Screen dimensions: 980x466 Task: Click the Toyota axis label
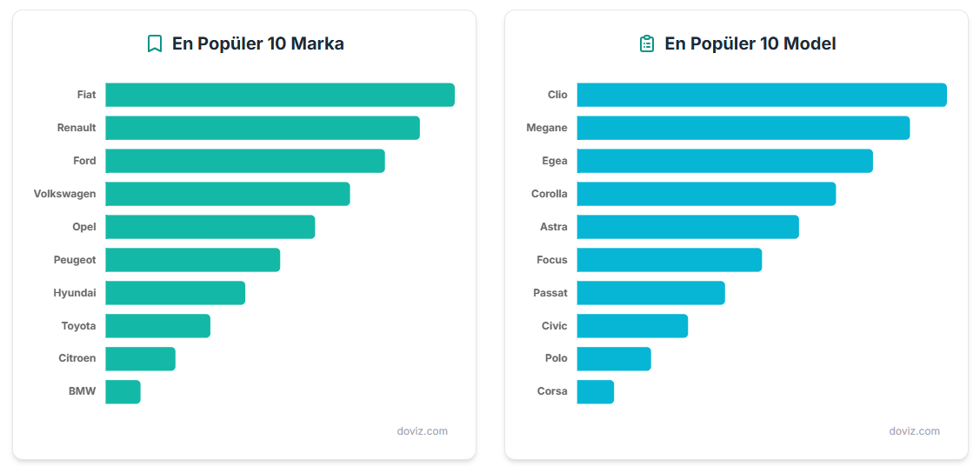click(x=78, y=326)
